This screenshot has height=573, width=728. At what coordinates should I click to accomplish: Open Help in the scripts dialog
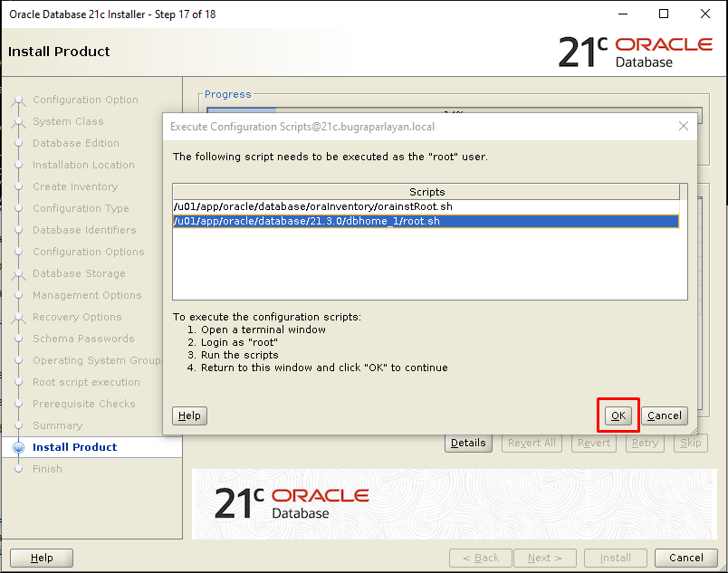pyautogui.click(x=189, y=415)
